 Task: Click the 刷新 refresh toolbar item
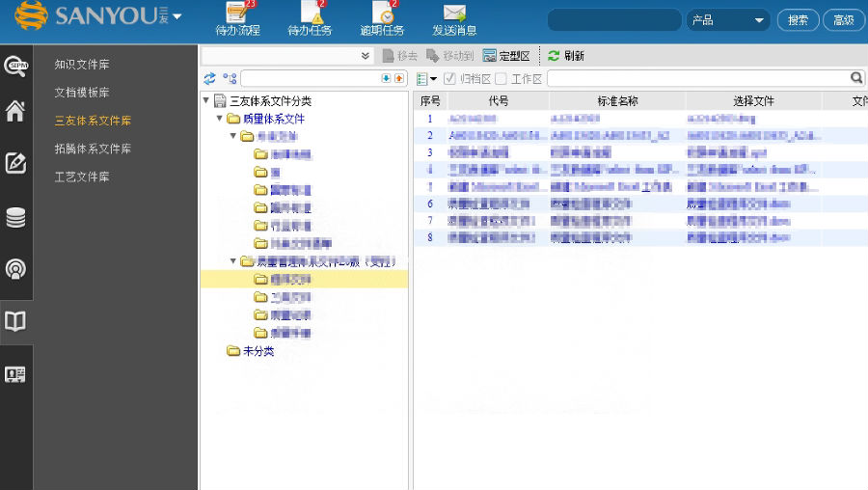[566, 56]
